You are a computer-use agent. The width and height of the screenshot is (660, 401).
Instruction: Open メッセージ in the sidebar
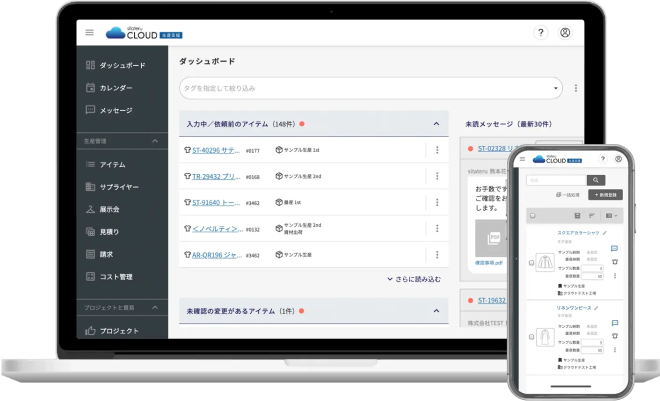[x=109, y=110]
